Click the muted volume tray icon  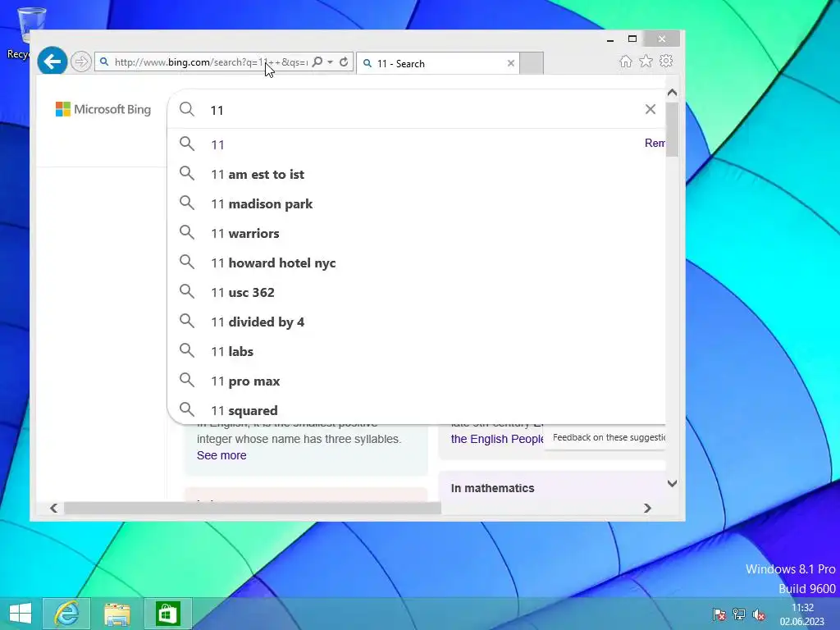[759, 614]
